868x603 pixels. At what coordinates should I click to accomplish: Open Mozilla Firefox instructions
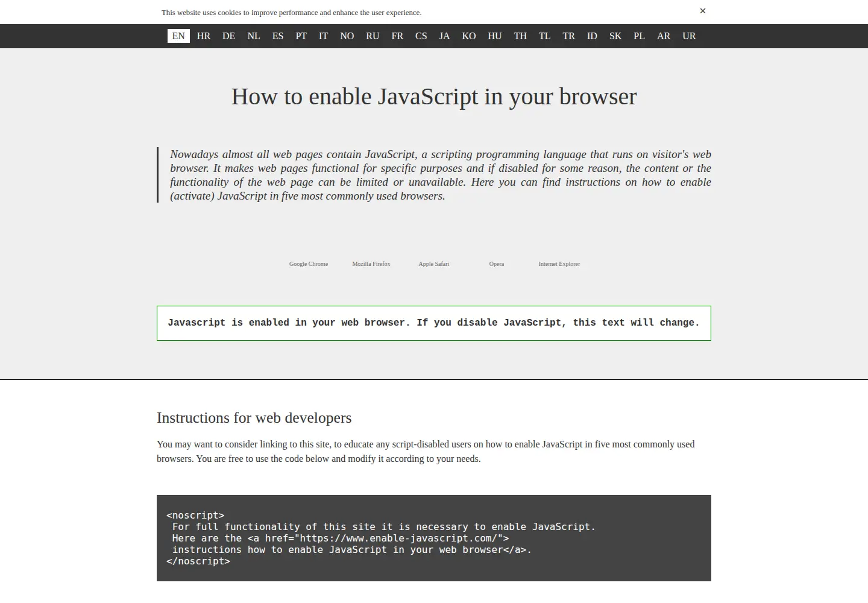(x=371, y=264)
